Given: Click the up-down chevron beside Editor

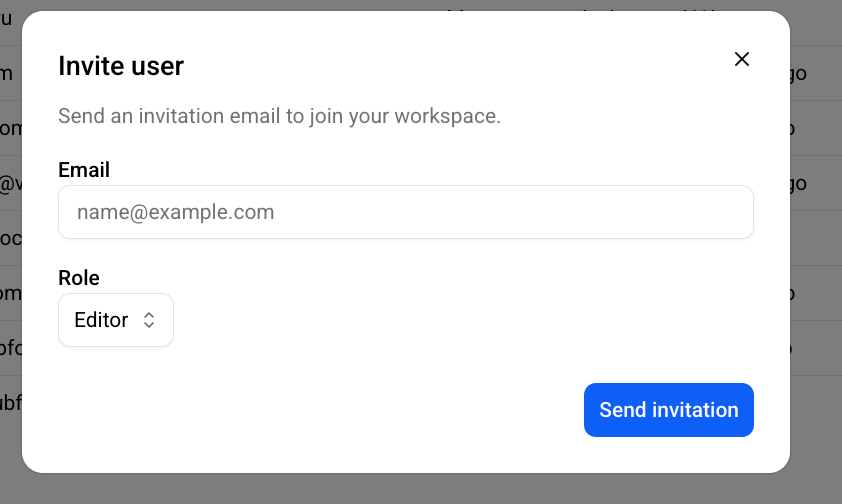Looking at the screenshot, I should coord(149,320).
